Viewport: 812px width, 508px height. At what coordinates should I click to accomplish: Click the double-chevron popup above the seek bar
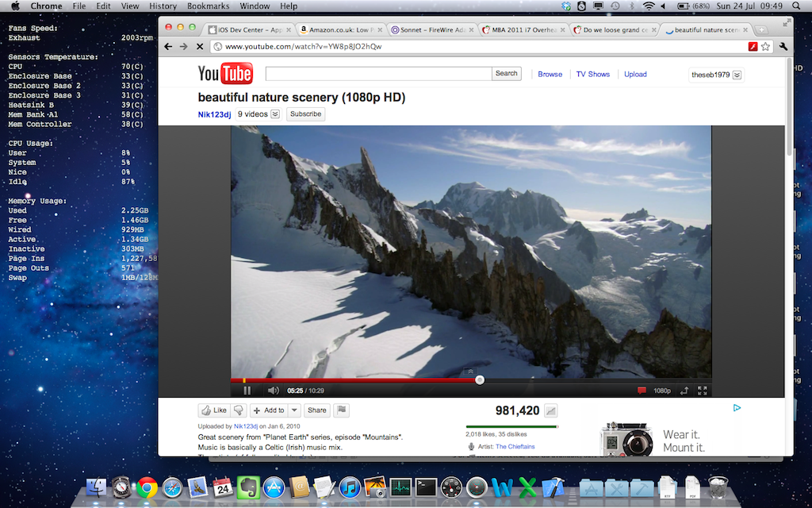click(470, 371)
